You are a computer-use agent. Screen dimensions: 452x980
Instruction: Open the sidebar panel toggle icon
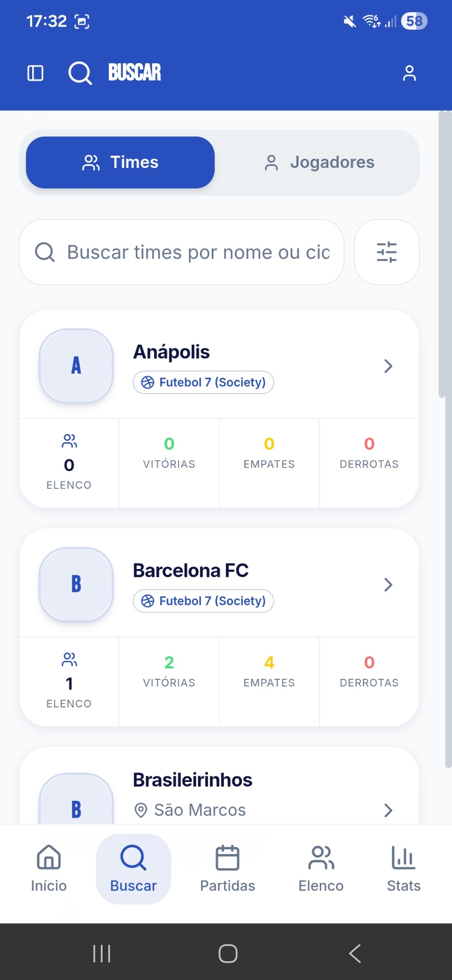point(35,73)
